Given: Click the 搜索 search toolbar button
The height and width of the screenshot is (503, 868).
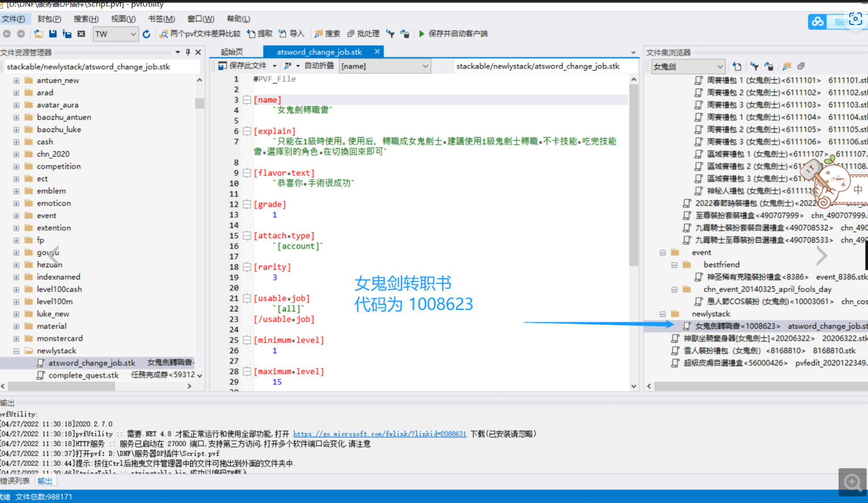Looking at the screenshot, I should (x=327, y=33).
